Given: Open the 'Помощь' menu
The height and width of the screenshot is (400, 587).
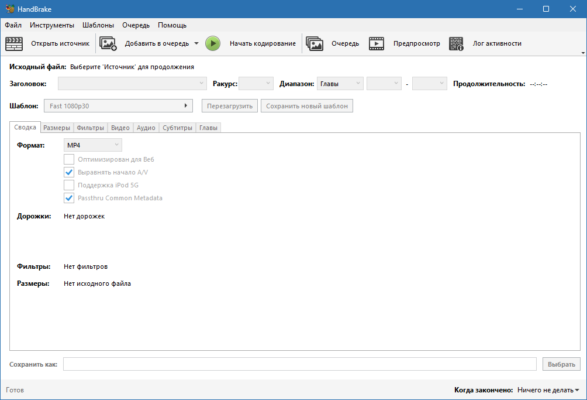Looking at the screenshot, I should pyautogui.click(x=172, y=25).
